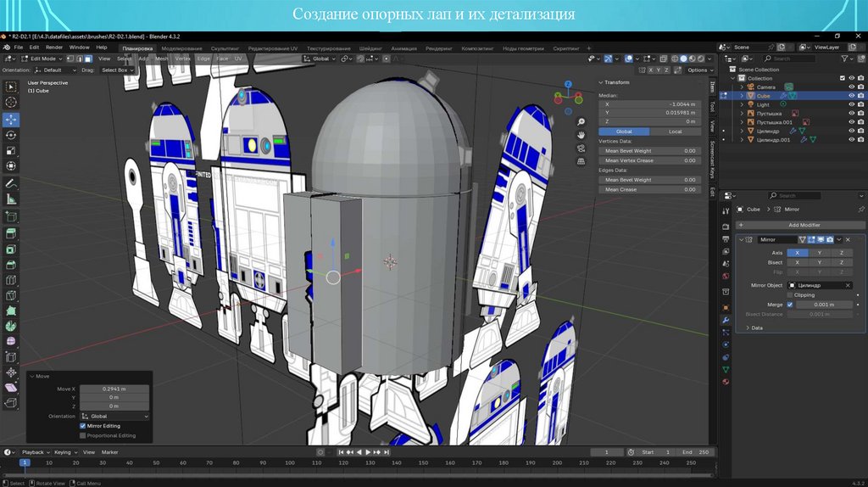Screen dimensions: 868x487
Task: Switch to the Скульптинг workspace tab
Action: click(x=224, y=48)
